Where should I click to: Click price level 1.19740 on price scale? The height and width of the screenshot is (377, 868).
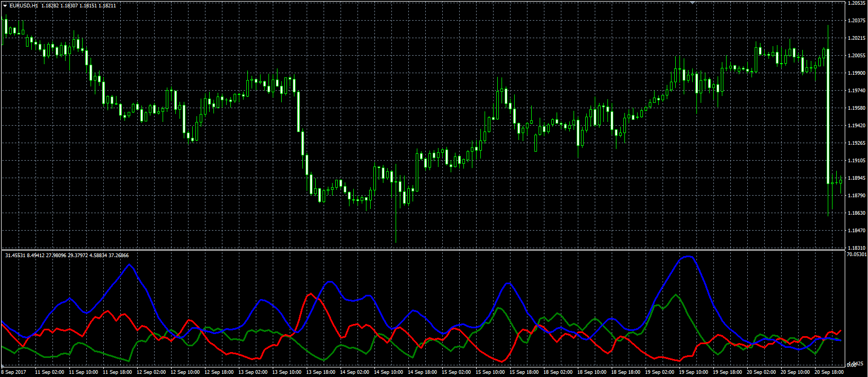[x=856, y=91]
